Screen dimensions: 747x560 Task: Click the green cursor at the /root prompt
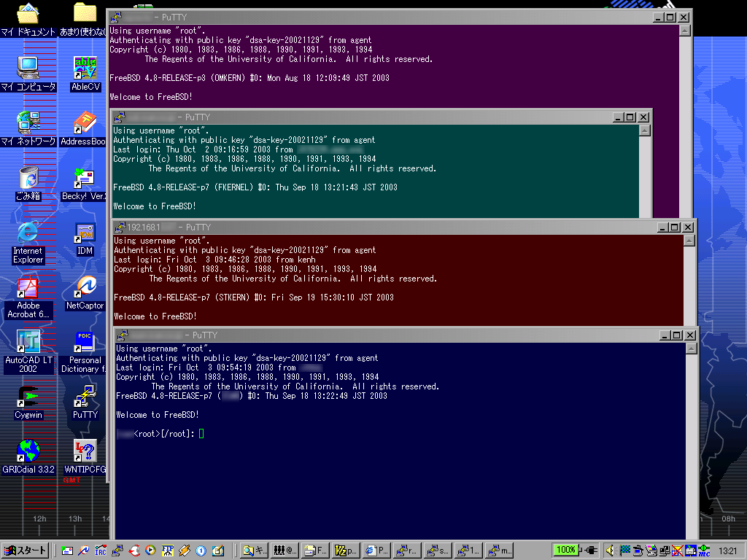point(201,433)
